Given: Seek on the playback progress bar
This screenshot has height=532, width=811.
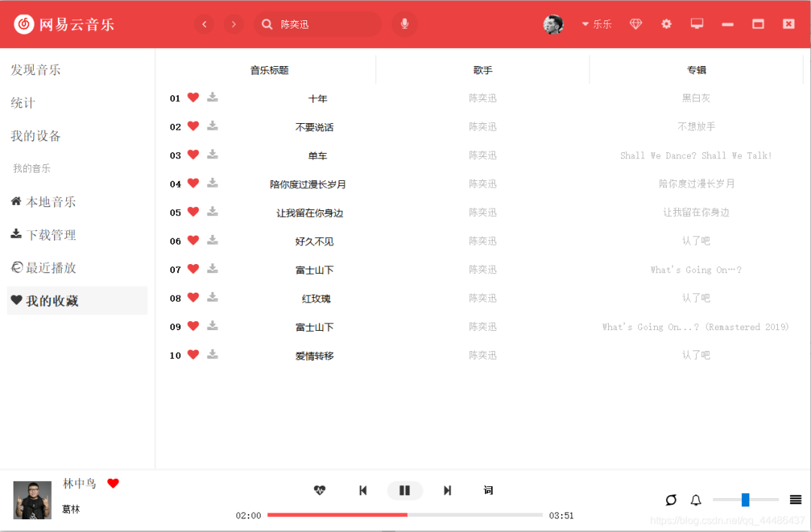Looking at the screenshot, I should coord(405,515).
